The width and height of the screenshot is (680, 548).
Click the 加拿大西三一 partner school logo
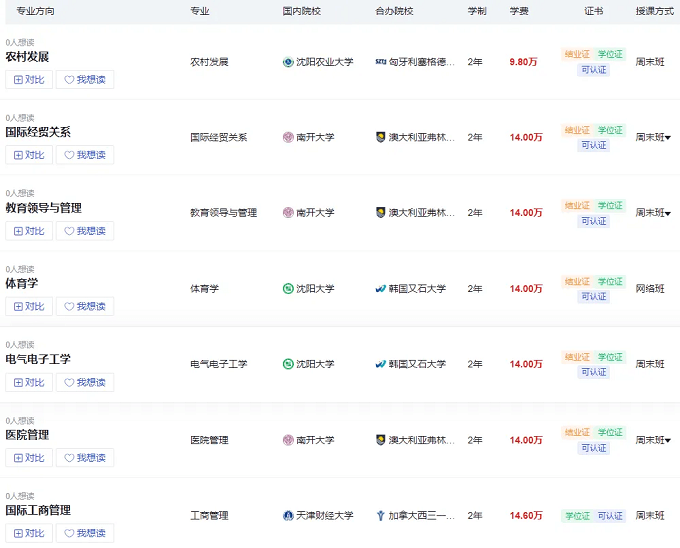380,515
